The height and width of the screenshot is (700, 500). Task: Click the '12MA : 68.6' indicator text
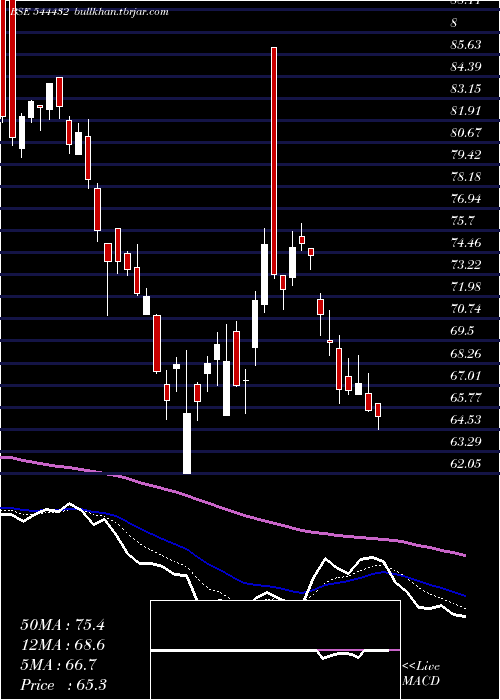tap(62, 645)
